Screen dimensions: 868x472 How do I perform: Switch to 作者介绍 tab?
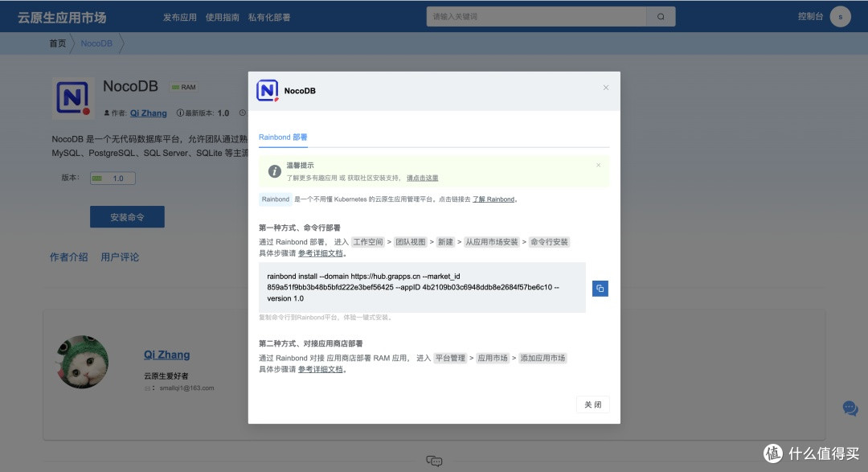pos(68,257)
